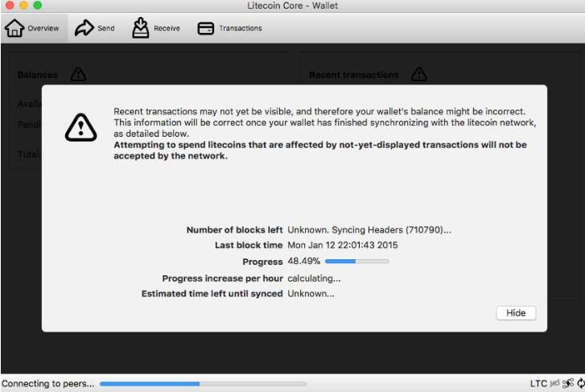Click the 'Number of blocks left' label
This screenshot has width=585, height=392.
[x=234, y=230]
